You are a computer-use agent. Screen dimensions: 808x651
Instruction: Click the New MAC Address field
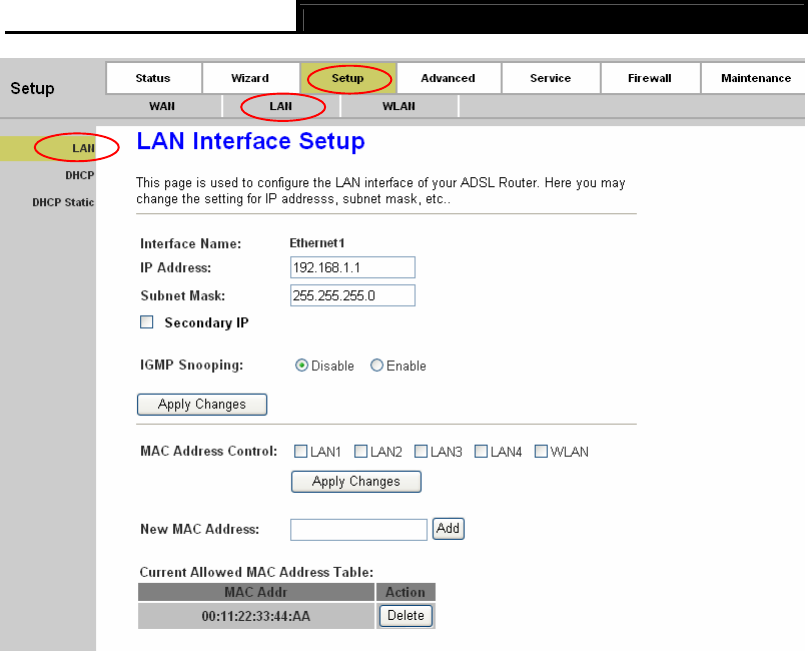pyautogui.click(x=359, y=529)
